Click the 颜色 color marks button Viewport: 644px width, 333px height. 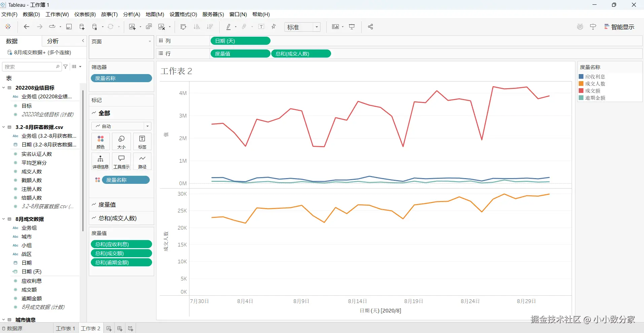tap(101, 142)
